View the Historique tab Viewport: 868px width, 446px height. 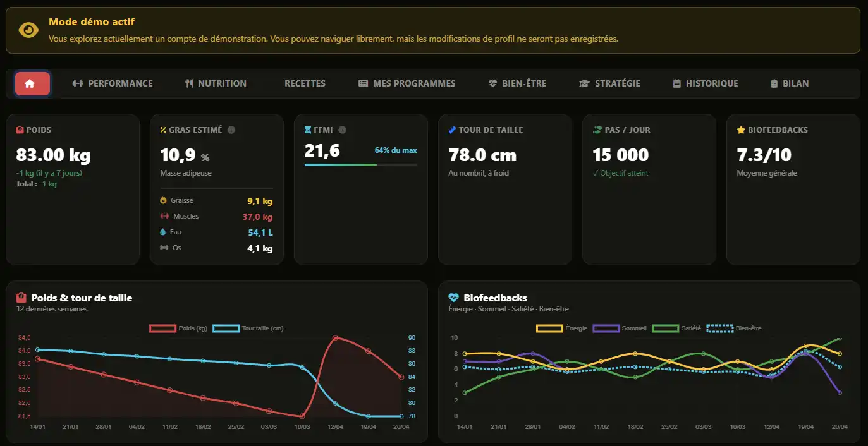click(x=705, y=83)
